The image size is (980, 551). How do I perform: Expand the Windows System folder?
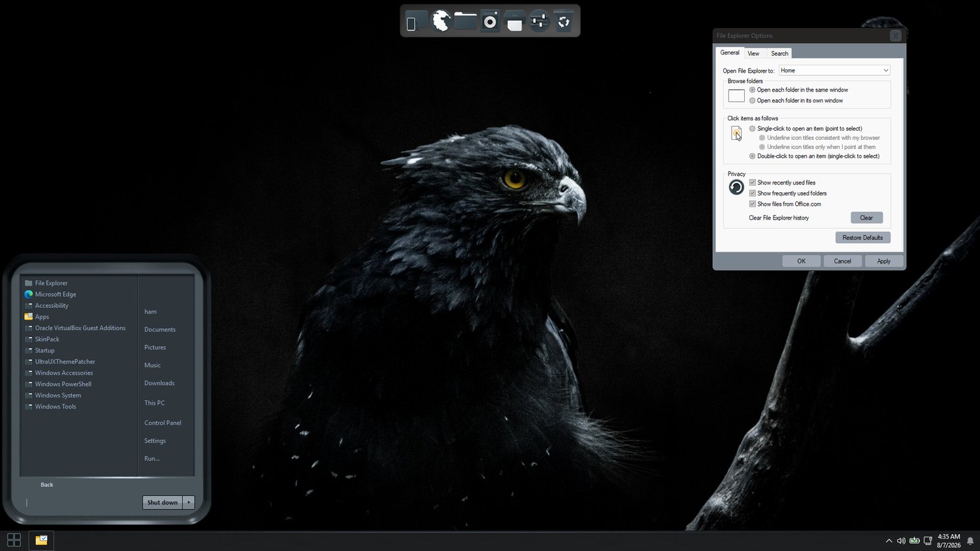coord(53,395)
